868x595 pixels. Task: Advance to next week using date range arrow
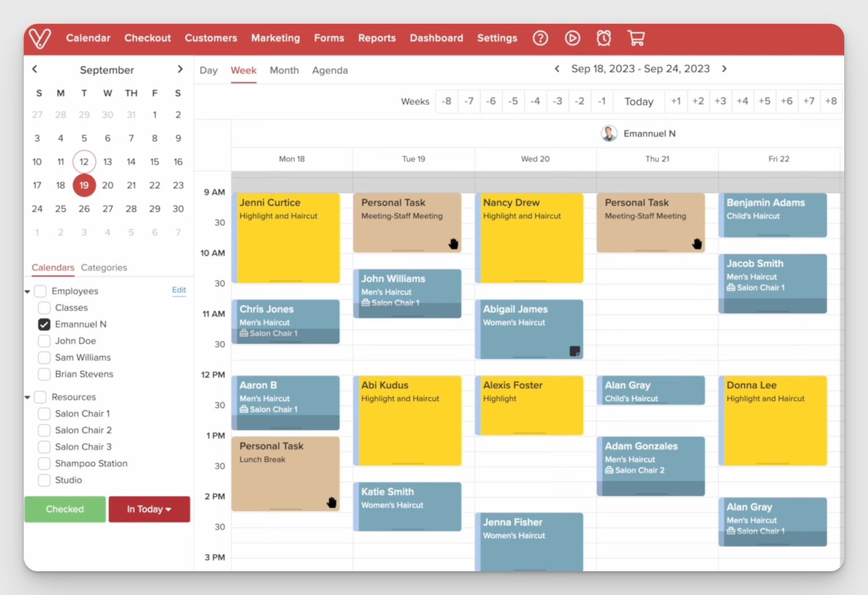724,69
